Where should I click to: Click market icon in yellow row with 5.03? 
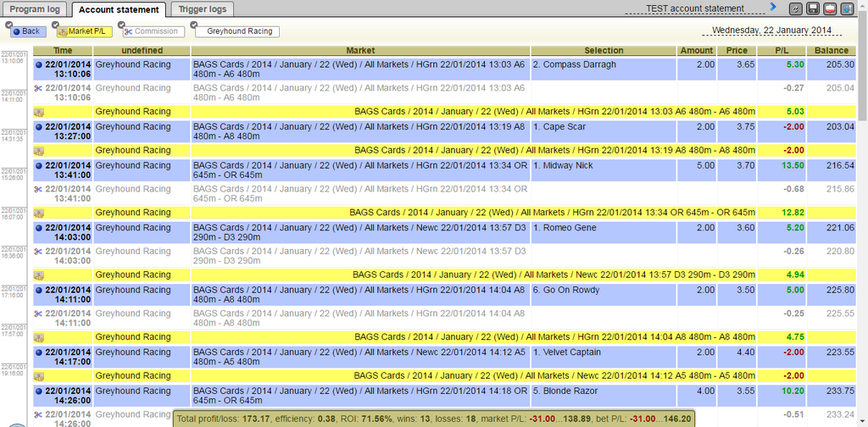coord(39,112)
